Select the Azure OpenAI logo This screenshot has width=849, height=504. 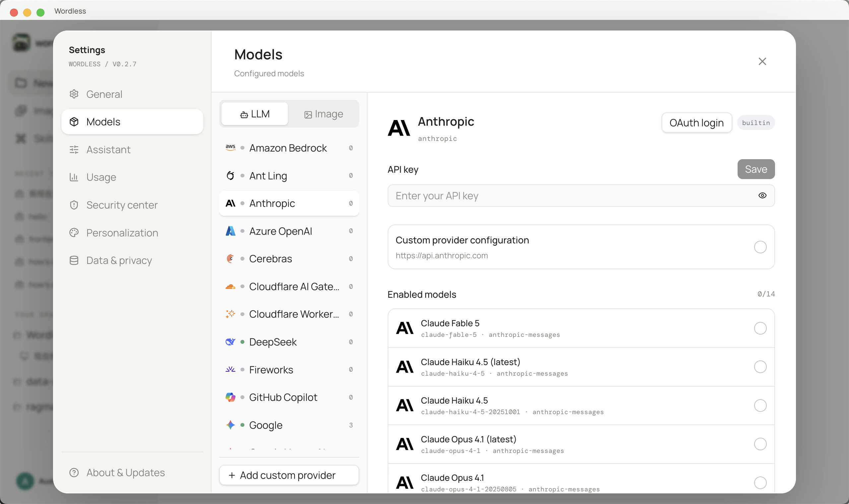[x=230, y=231]
